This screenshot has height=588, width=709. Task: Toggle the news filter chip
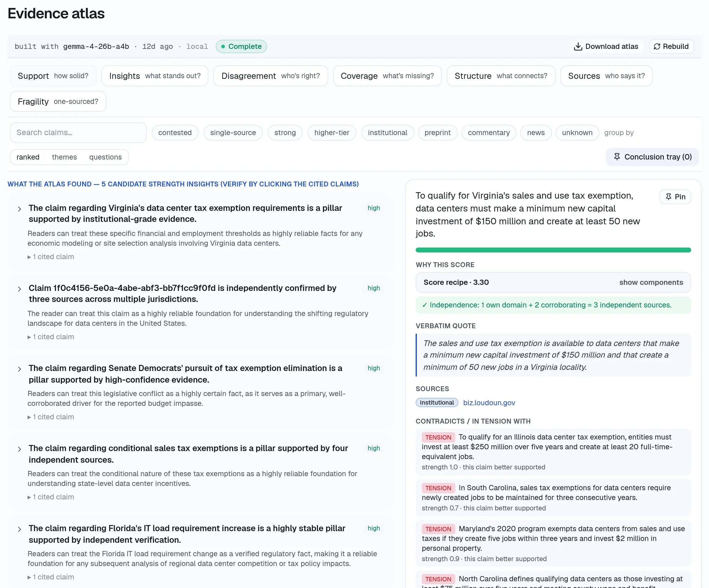[536, 133]
